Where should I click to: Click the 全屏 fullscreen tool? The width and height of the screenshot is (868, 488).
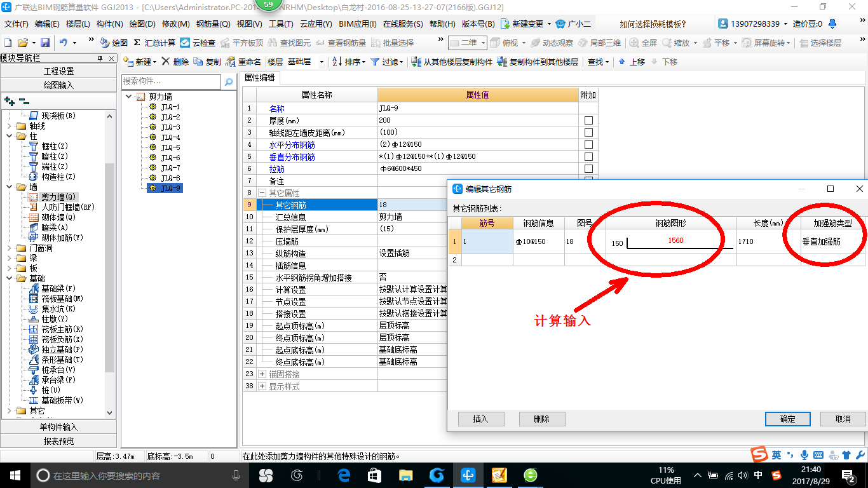(x=644, y=43)
